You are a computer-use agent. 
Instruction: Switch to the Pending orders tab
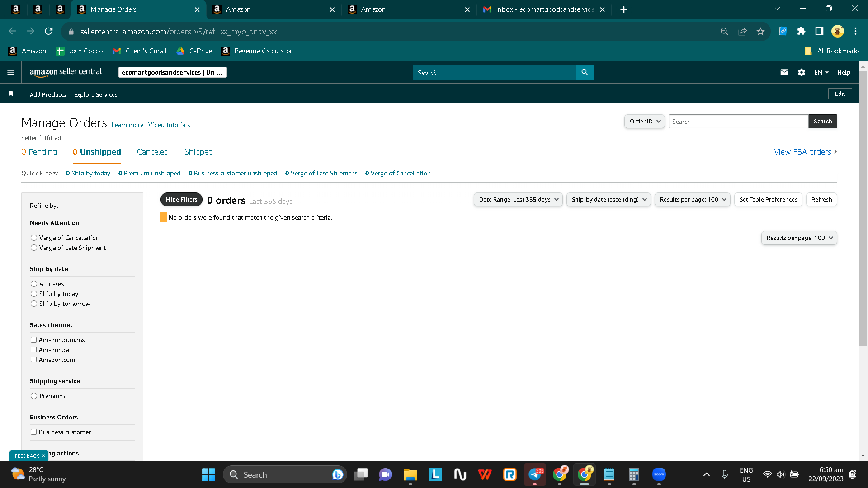[x=39, y=152]
